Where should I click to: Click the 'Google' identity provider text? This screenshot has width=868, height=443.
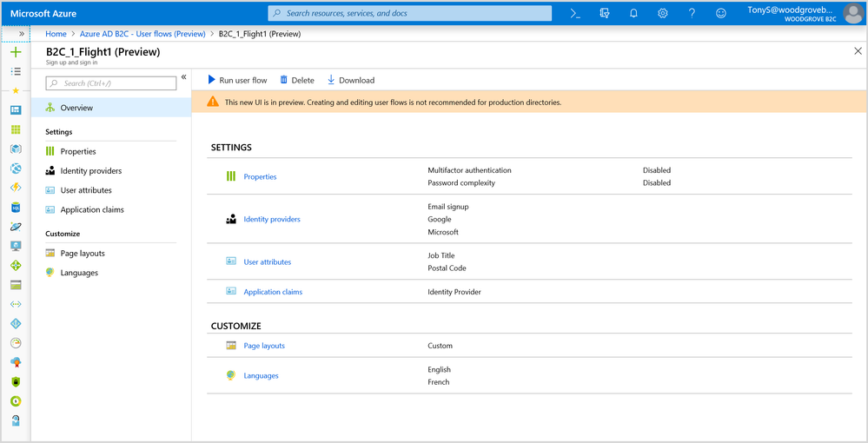(x=440, y=219)
